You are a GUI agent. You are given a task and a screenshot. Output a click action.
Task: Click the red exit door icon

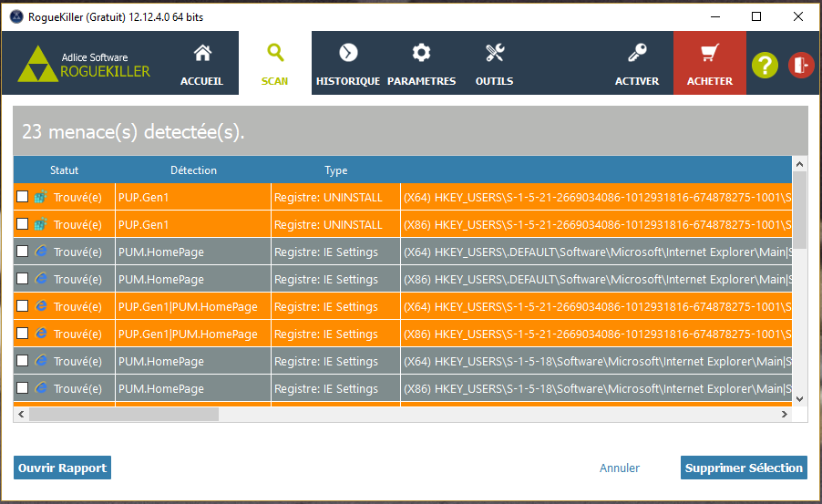(x=801, y=65)
